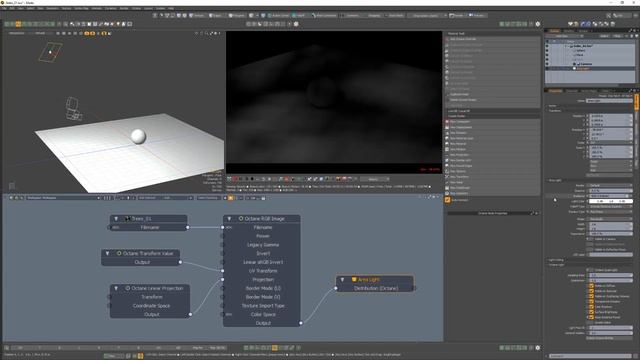Open the File menu
640x360 pixels.
pos(4,8)
